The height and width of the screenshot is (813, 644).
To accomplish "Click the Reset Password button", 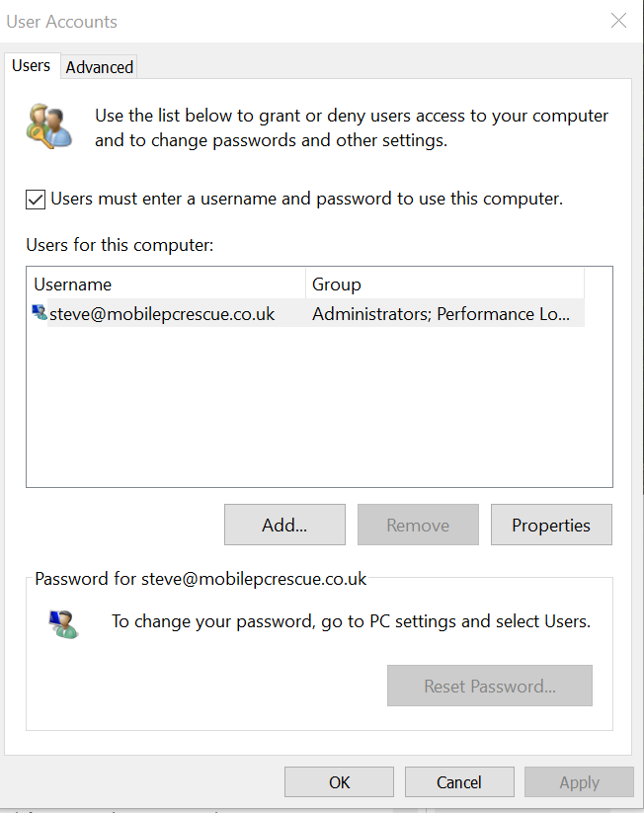I will [x=490, y=686].
